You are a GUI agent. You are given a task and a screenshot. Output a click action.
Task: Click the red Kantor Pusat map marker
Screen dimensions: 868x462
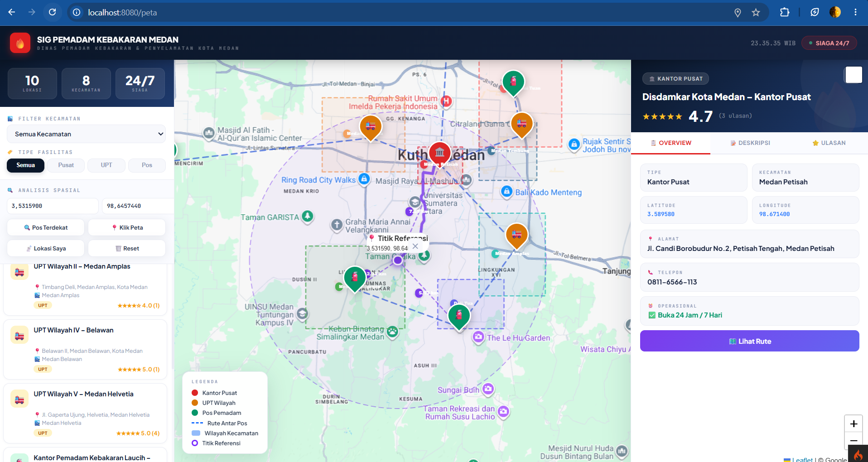point(439,154)
